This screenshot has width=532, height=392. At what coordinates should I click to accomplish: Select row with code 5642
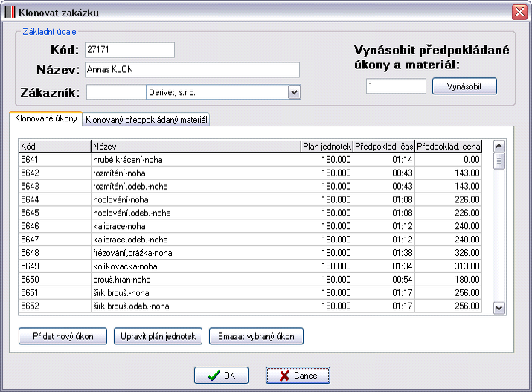[x=251, y=173]
